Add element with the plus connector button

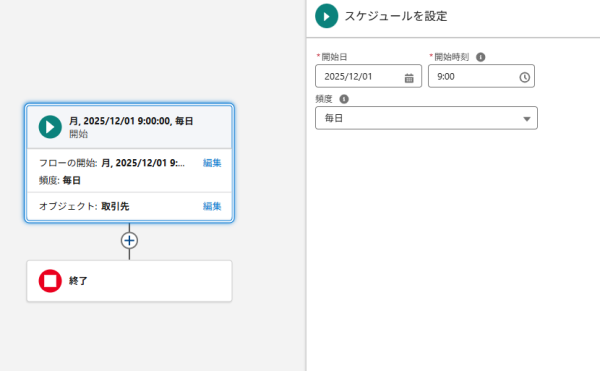pyautogui.click(x=129, y=241)
